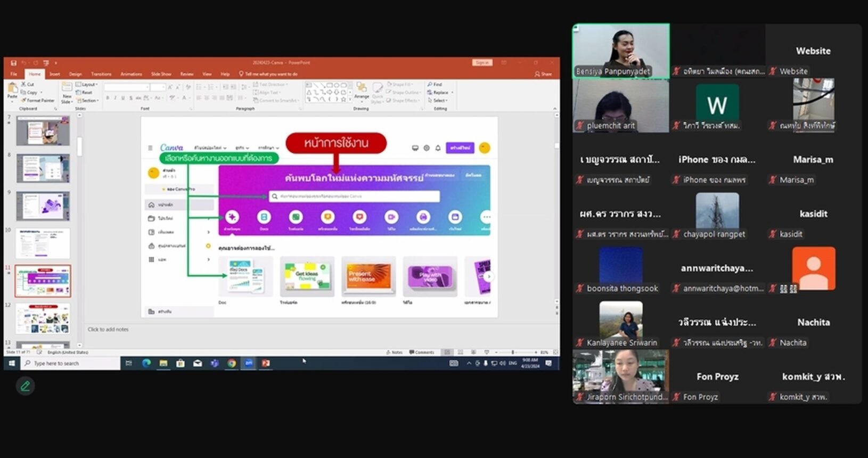Click the zoom out minus button

pos(496,352)
